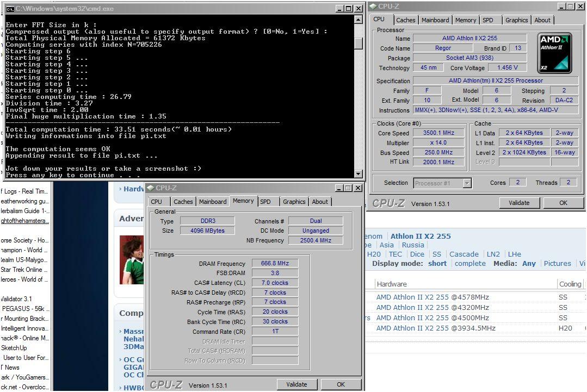Sort by the Cooling column header
587x392 pixels.
(x=570, y=284)
